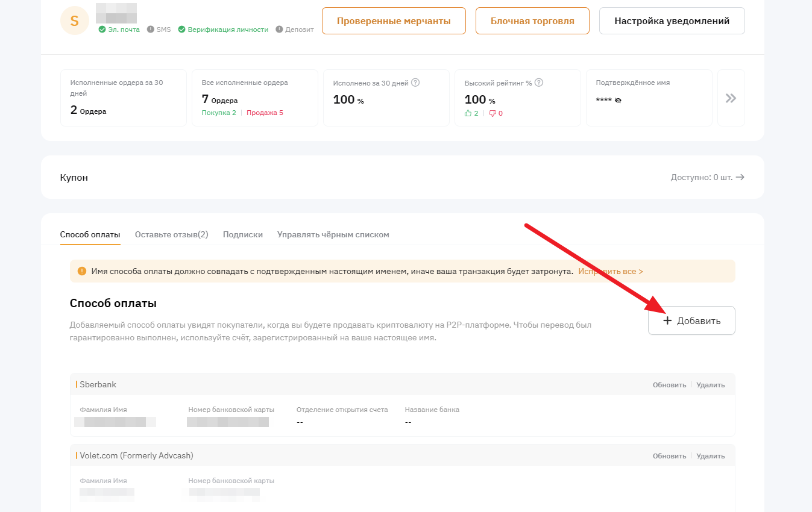Open Проверенные мерчанты
The height and width of the screenshot is (512, 812).
click(x=394, y=21)
